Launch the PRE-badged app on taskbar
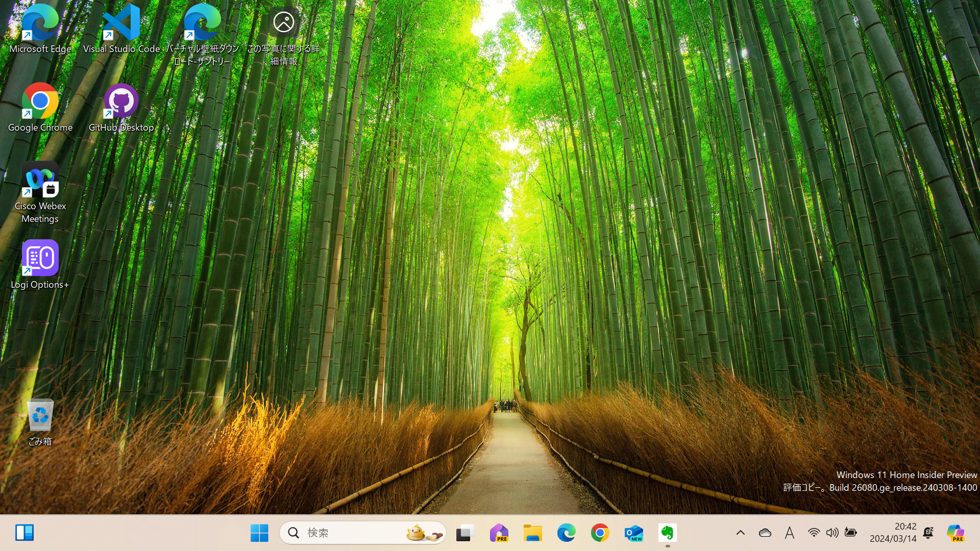980x551 pixels. (x=499, y=533)
